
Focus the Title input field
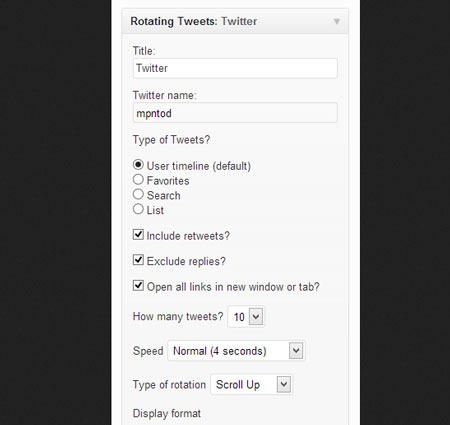[x=235, y=68]
